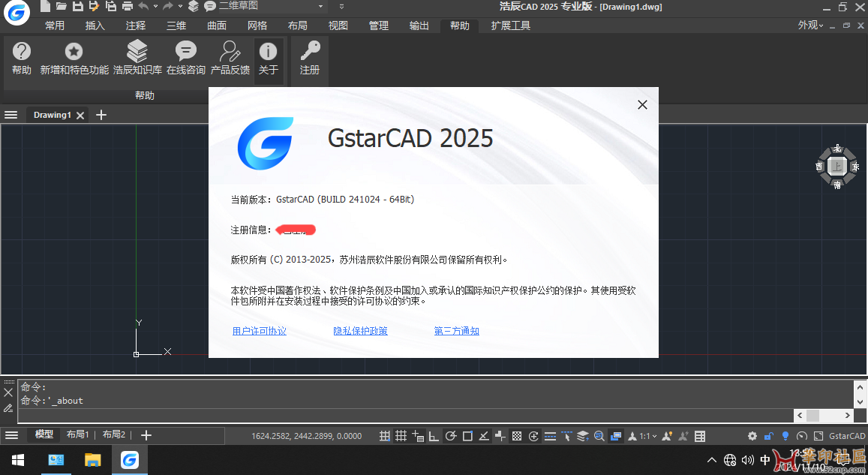Viewport: 868px width, 475px height.
Task: Click the Save icon in quick access
Action: pyautogui.click(x=77, y=6)
